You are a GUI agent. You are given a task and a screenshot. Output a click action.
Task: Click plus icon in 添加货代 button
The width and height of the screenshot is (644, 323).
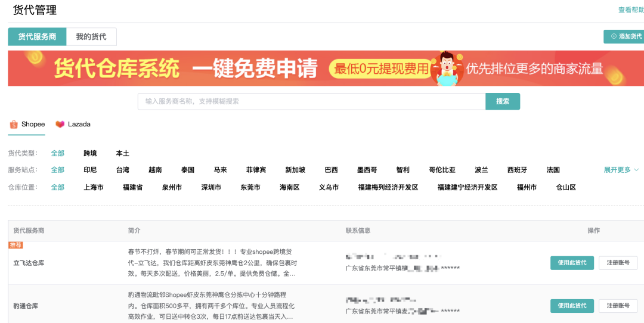pos(614,36)
